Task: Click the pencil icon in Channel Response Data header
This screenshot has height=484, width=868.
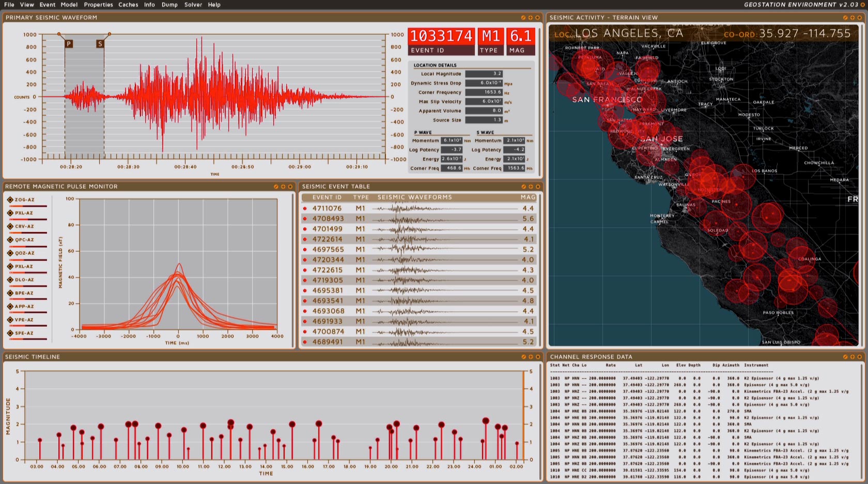Action: pyautogui.click(x=845, y=357)
